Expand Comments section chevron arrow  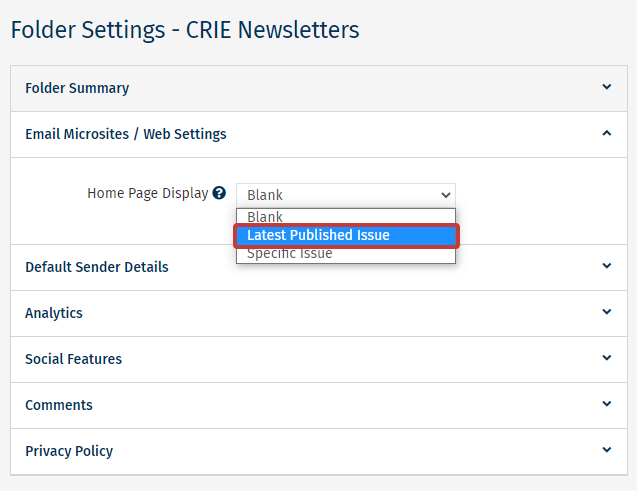(607, 404)
